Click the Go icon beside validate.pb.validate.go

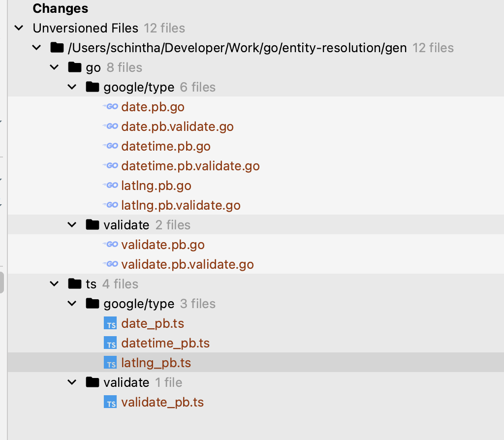tap(111, 264)
